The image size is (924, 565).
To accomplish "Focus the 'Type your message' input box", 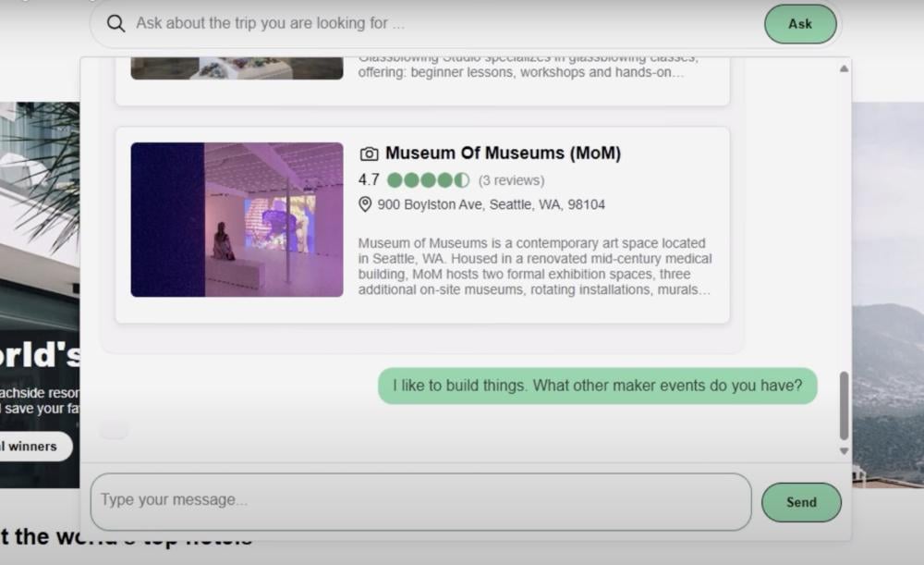I will coord(420,501).
